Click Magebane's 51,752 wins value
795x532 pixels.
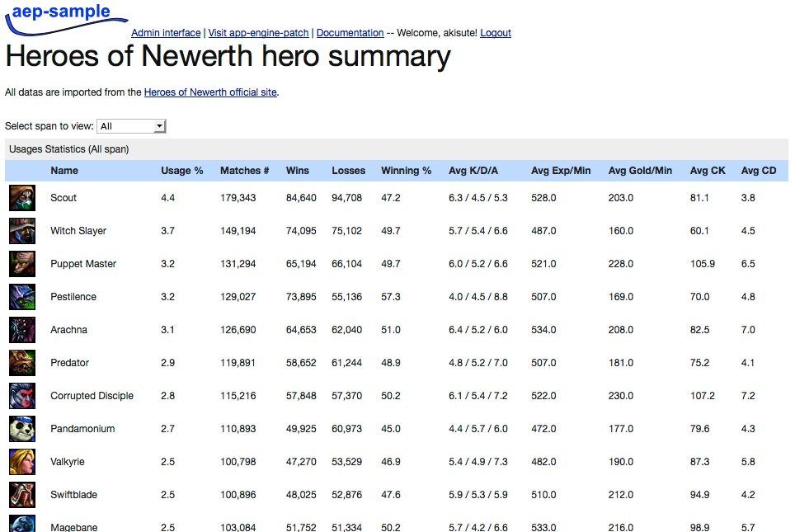[x=301, y=527]
